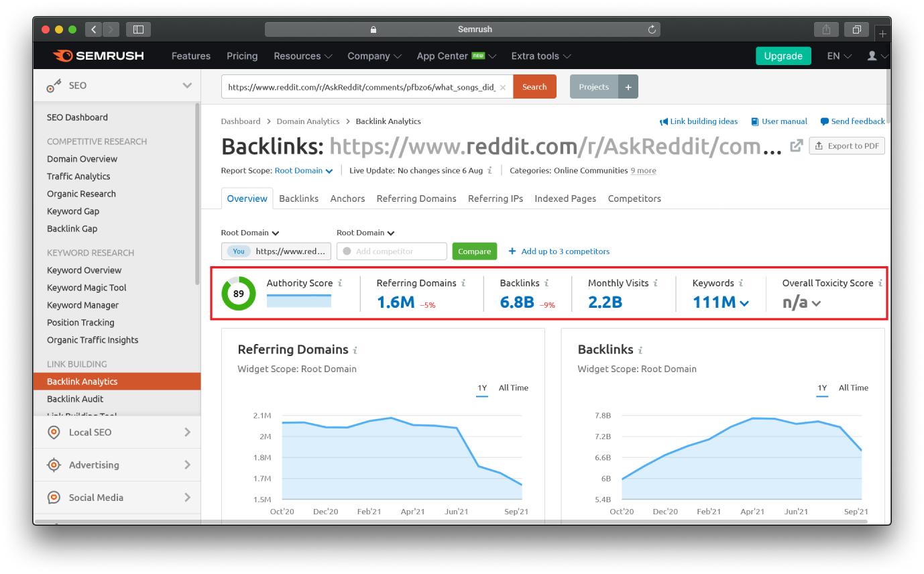Click the Semrush logo
This screenshot has width=924, height=574.
[98, 56]
